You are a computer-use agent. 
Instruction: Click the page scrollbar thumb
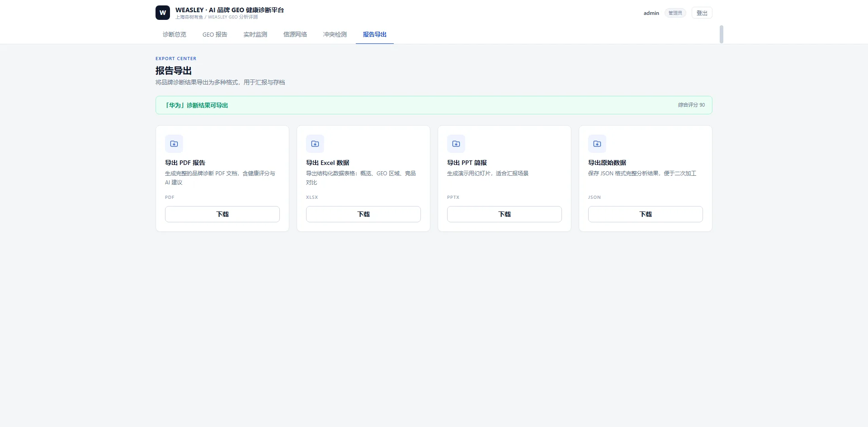tap(722, 34)
